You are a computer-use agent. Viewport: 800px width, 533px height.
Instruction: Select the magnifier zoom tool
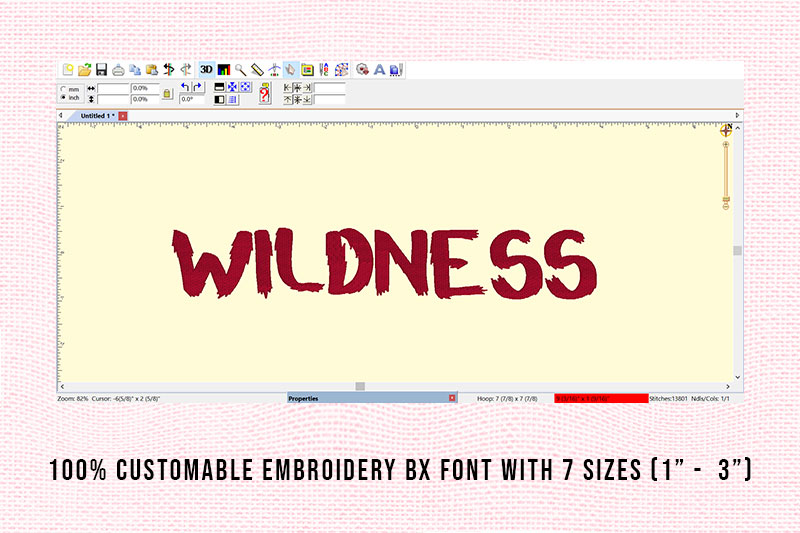click(x=240, y=70)
